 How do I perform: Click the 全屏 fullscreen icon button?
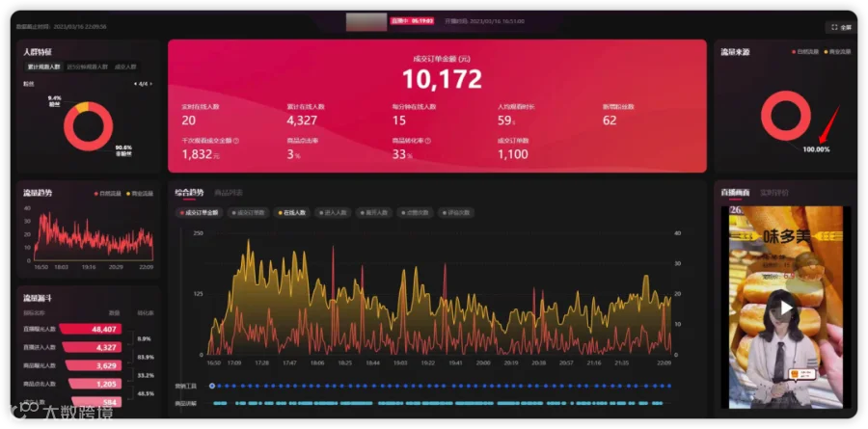point(841,27)
